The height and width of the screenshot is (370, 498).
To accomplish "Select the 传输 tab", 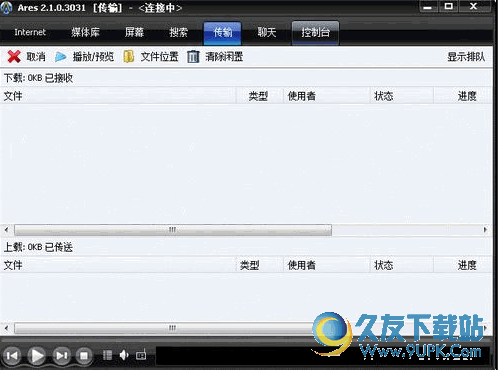I will (222, 33).
